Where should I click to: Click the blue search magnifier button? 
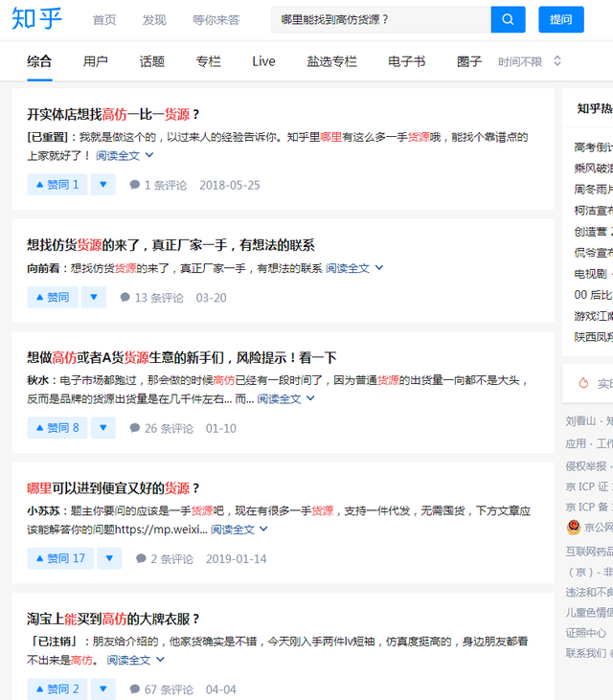pos(508,20)
